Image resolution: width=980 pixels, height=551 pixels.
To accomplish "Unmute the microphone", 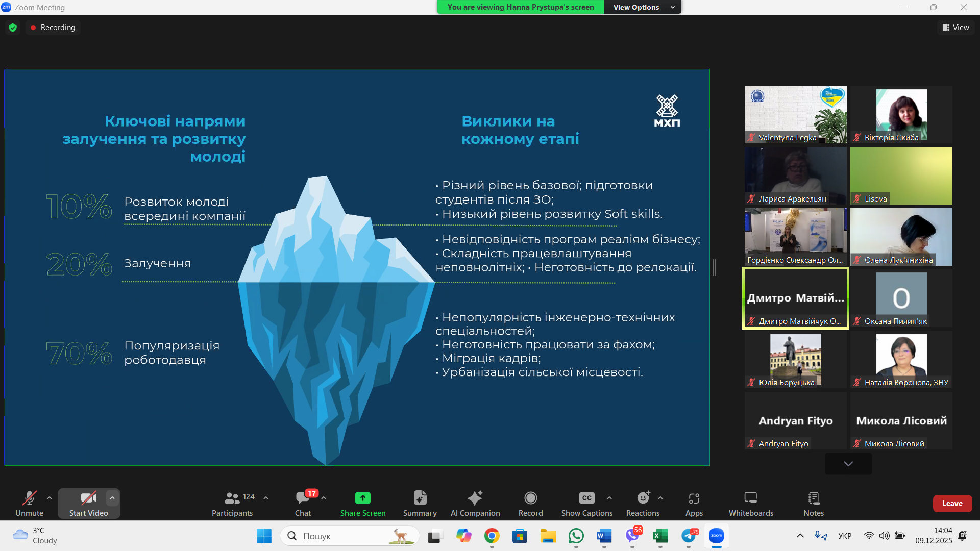I will (x=29, y=503).
